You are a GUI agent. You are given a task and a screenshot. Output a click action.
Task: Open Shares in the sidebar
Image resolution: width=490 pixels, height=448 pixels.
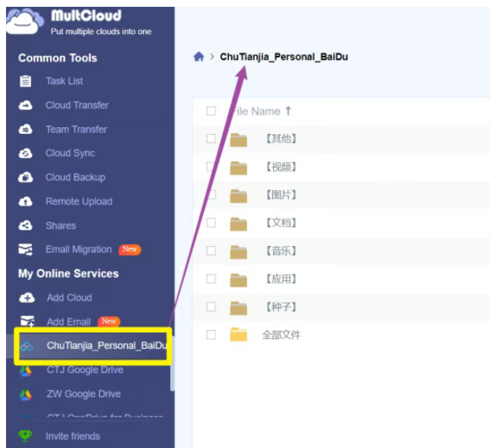(61, 226)
